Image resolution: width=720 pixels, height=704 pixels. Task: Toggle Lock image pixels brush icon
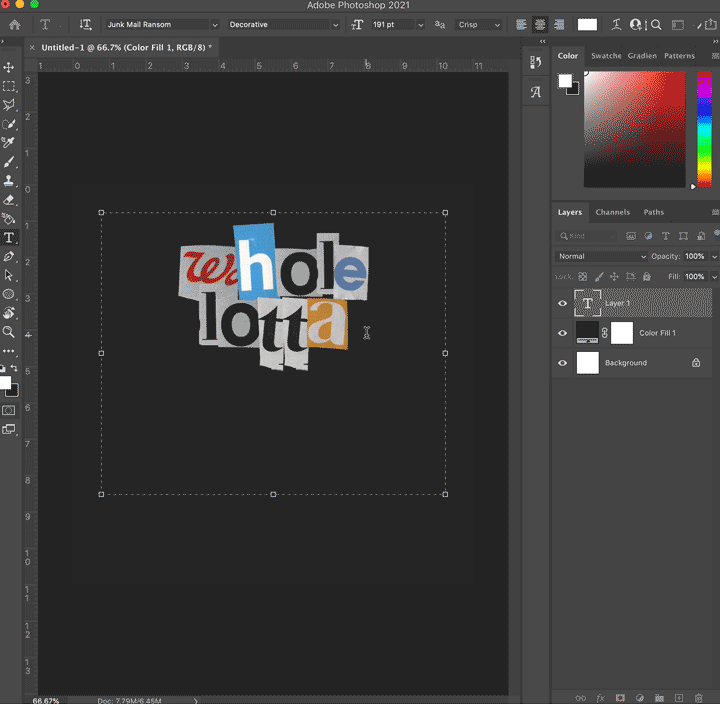[599, 276]
